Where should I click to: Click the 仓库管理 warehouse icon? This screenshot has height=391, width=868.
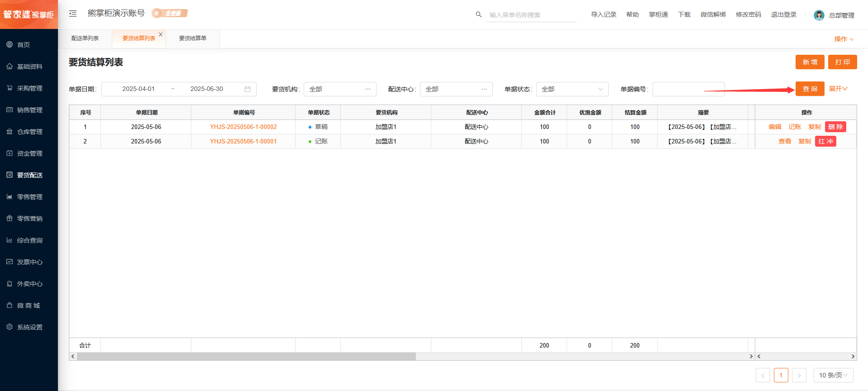click(x=10, y=131)
